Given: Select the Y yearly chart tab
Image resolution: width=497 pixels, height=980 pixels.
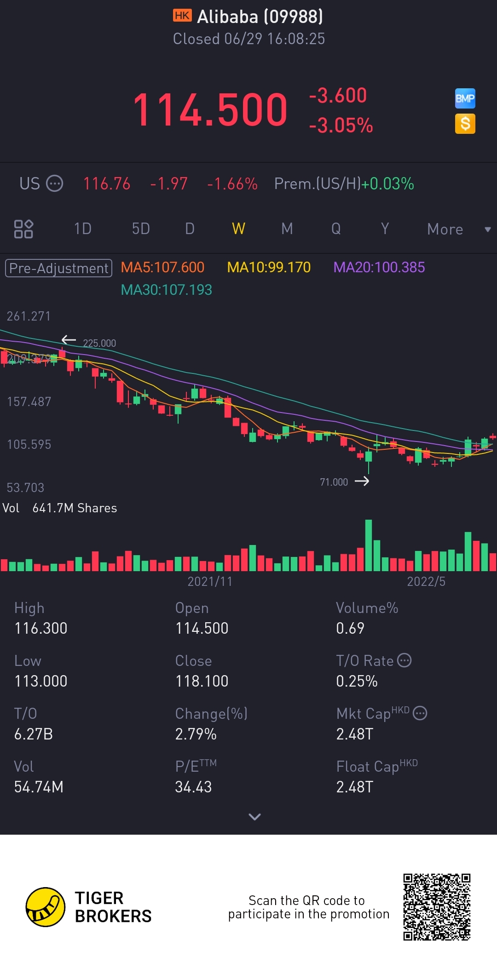Looking at the screenshot, I should (x=385, y=229).
